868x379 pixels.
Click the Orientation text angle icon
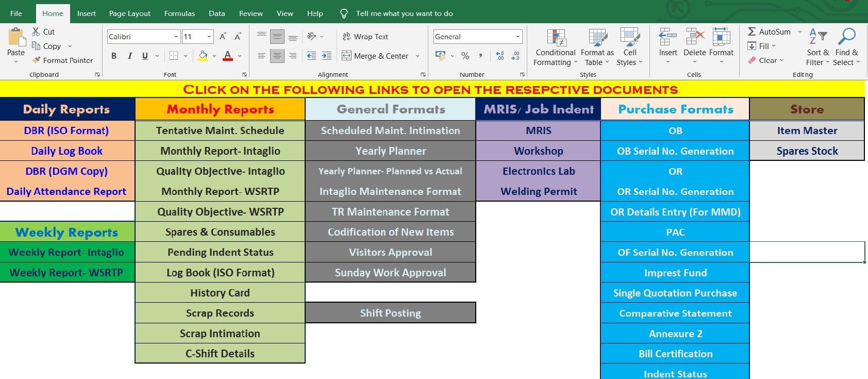coord(311,37)
